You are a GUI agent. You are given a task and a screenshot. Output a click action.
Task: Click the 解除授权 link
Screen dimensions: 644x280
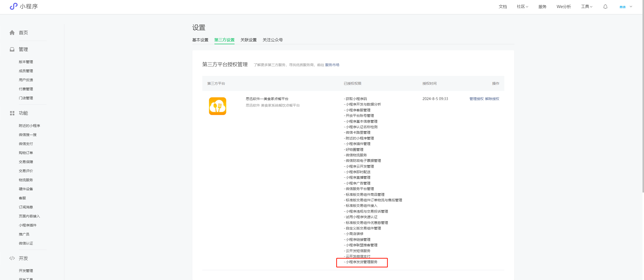click(492, 99)
